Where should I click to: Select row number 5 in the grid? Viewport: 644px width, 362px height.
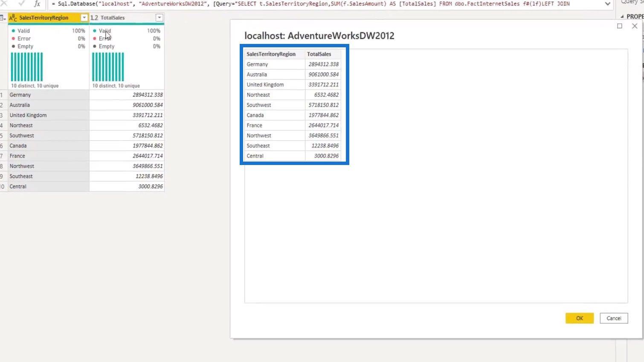[2, 136]
